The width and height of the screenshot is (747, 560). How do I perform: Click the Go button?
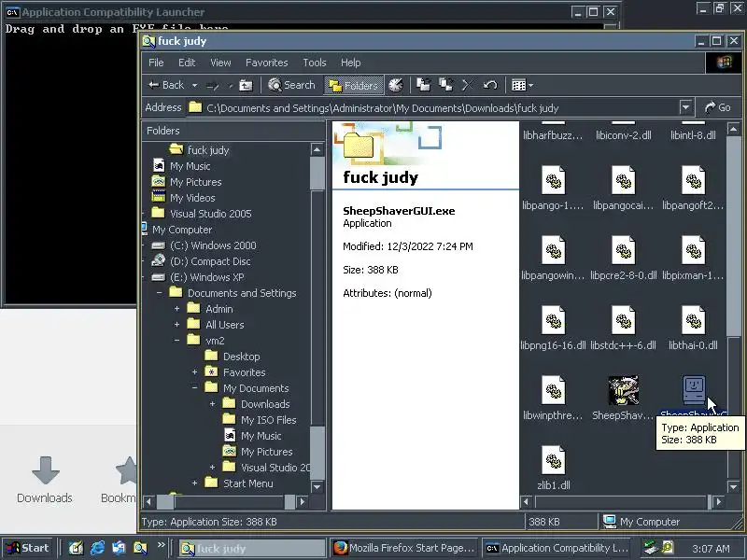pyautogui.click(x=717, y=107)
